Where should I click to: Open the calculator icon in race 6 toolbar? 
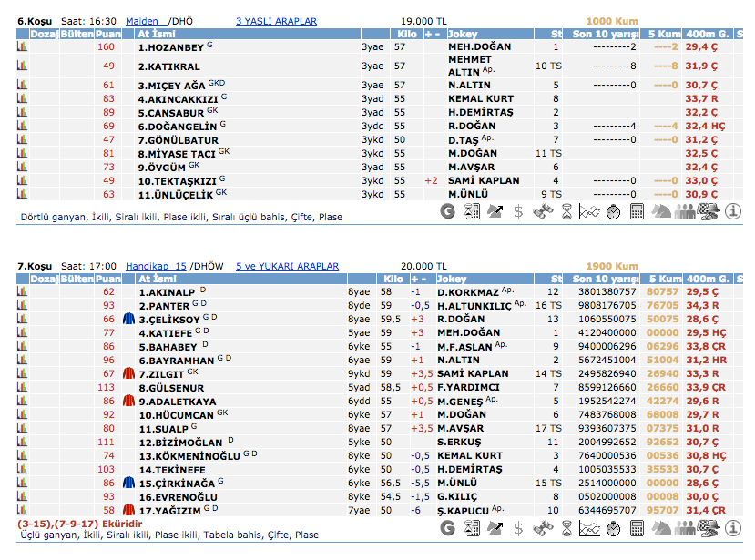(637, 211)
